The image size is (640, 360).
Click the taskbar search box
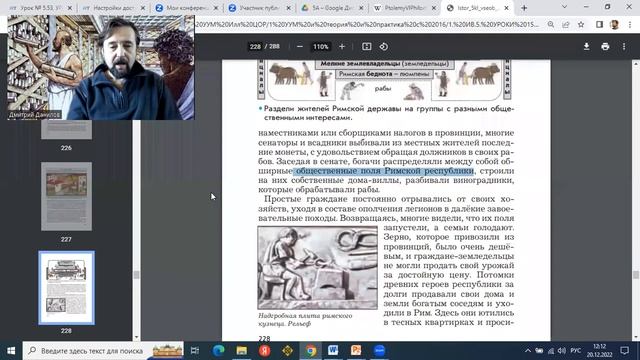(x=103, y=351)
